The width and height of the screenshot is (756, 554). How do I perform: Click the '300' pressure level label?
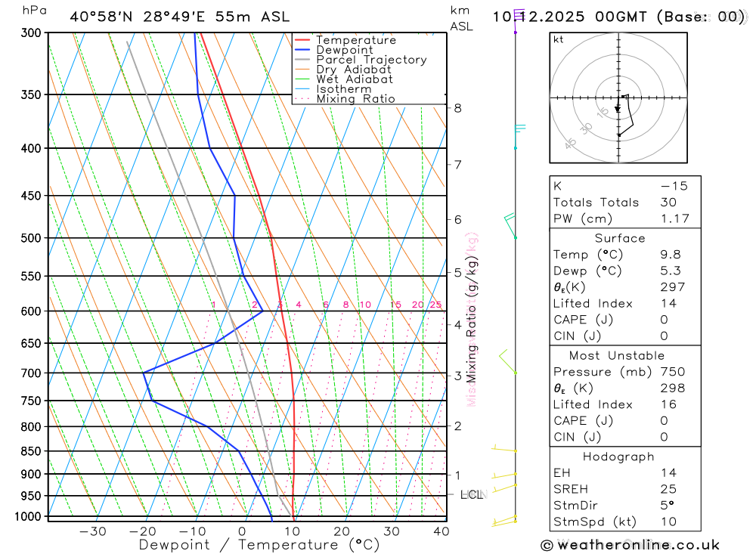click(31, 32)
